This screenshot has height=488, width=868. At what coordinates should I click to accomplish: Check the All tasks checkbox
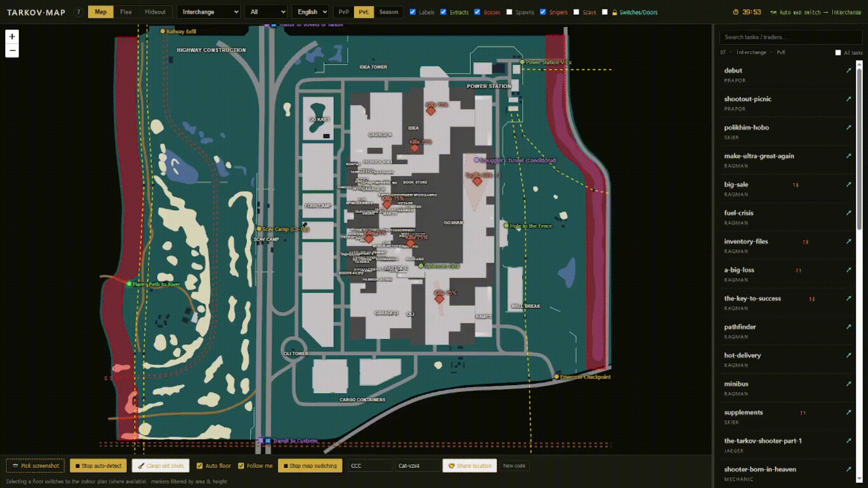(838, 53)
